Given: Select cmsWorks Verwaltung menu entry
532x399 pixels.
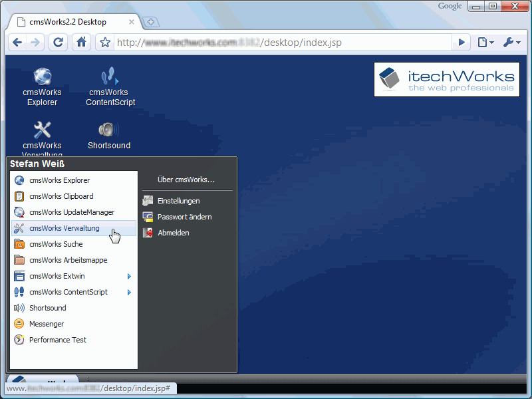Looking at the screenshot, I should click(74, 228).
